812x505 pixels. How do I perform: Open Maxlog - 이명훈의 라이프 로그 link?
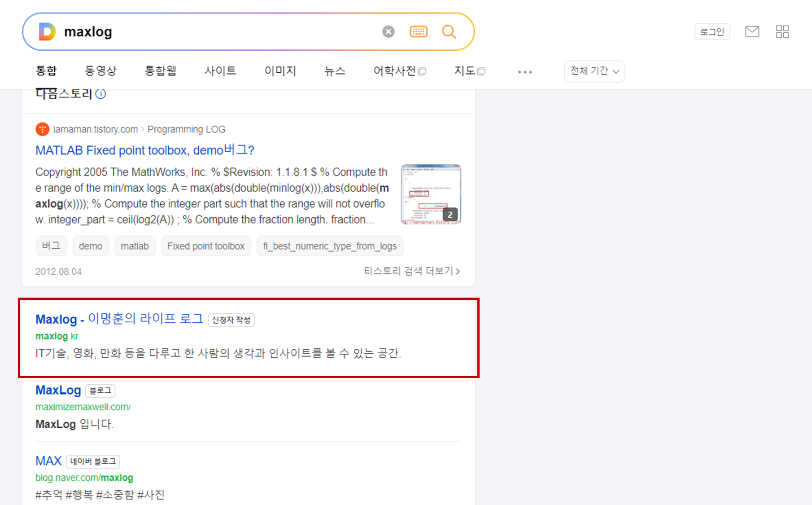(119, 319)
